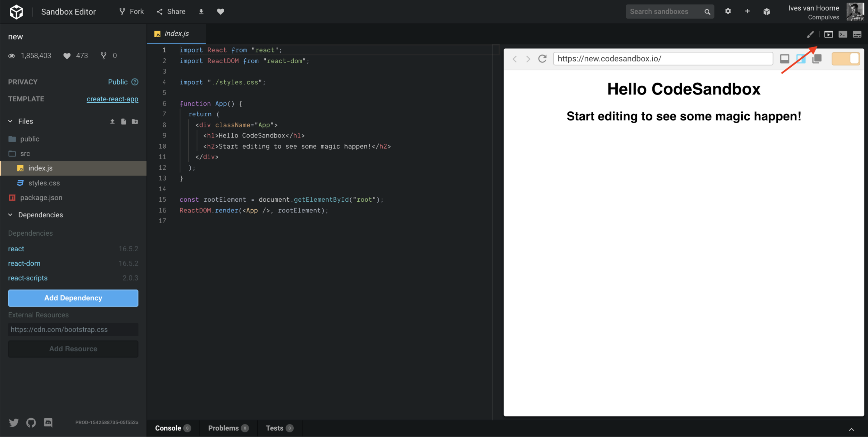Click the paintbrush prettify icon
Viewport: 868px width, 437px height.
(x=810, y=34)
